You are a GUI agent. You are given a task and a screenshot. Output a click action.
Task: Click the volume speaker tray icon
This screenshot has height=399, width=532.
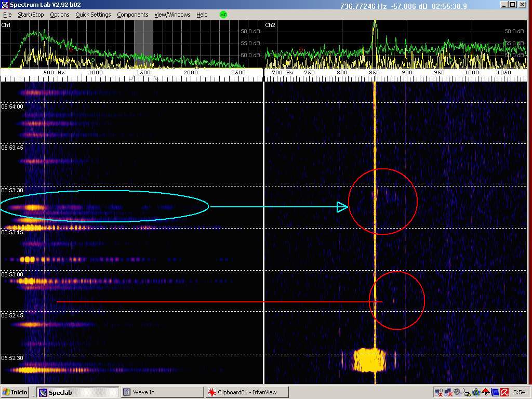coord(457,392)
